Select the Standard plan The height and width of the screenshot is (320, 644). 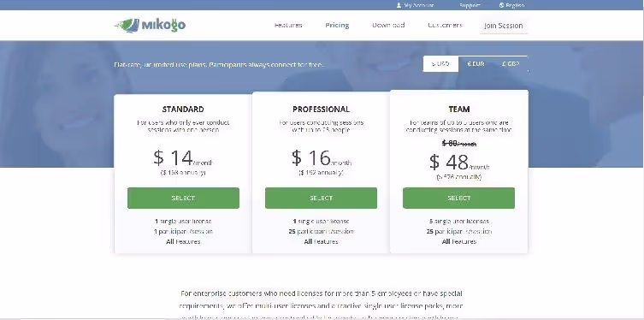tap(183, 198)
